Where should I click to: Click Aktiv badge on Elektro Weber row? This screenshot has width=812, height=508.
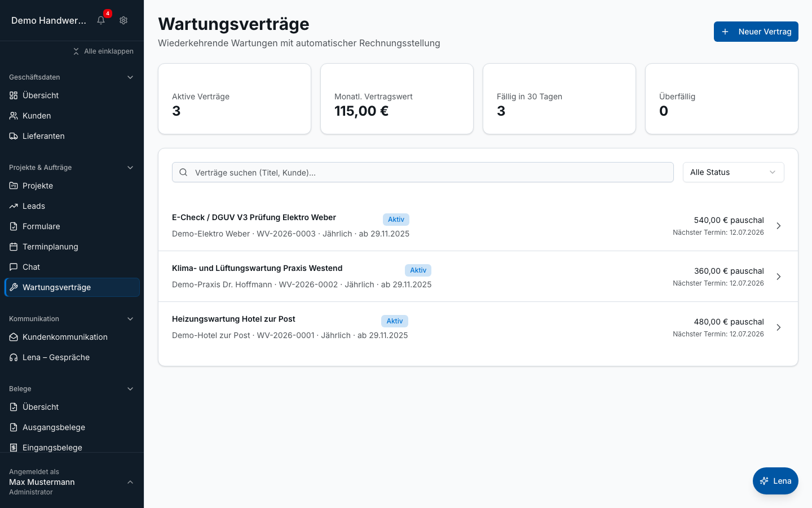point(396,220)
